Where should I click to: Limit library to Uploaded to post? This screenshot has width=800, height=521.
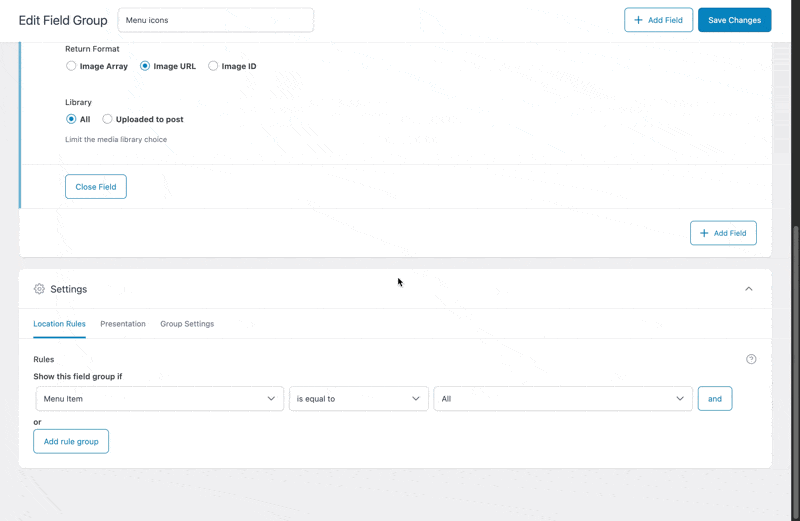point(108,119)
